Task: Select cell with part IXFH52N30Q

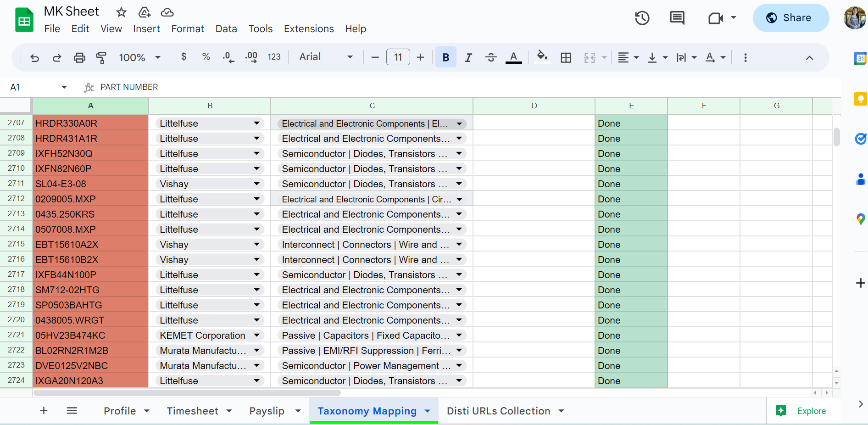Action: (91, 154)
